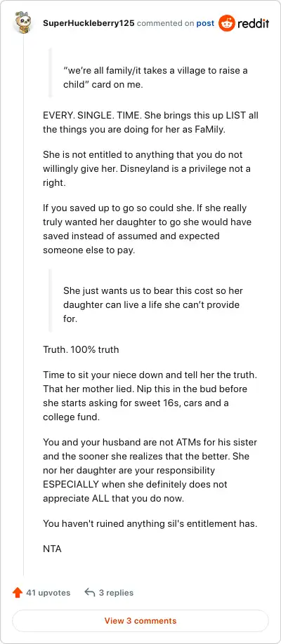Click the gray "commented on" text
This screenshot has height=644, width=281.
[165, 23]
